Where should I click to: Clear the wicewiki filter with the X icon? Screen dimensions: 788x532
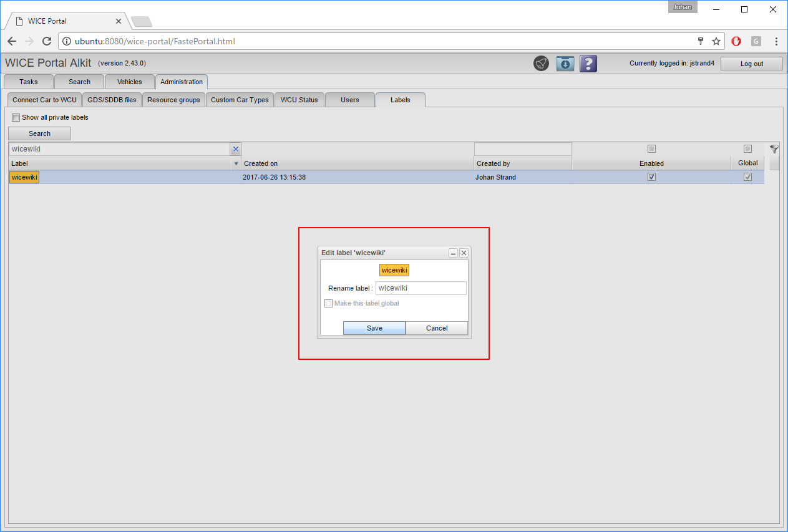235,149
